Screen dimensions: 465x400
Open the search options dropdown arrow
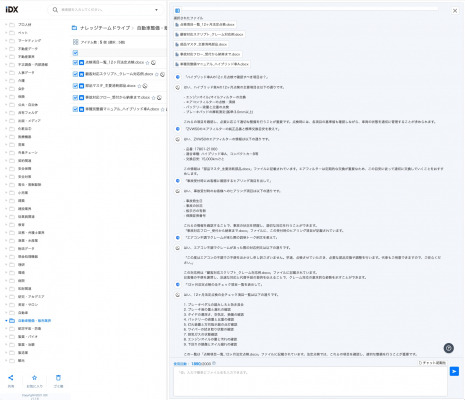[156, 10]
